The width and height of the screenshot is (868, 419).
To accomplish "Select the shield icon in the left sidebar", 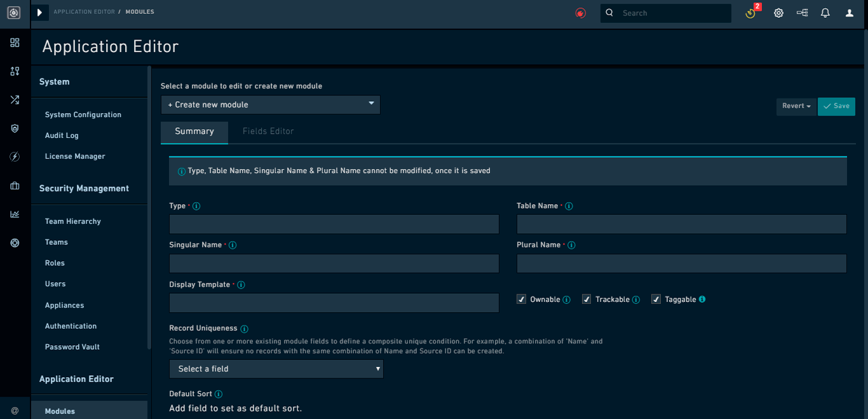I will [15, 128].
